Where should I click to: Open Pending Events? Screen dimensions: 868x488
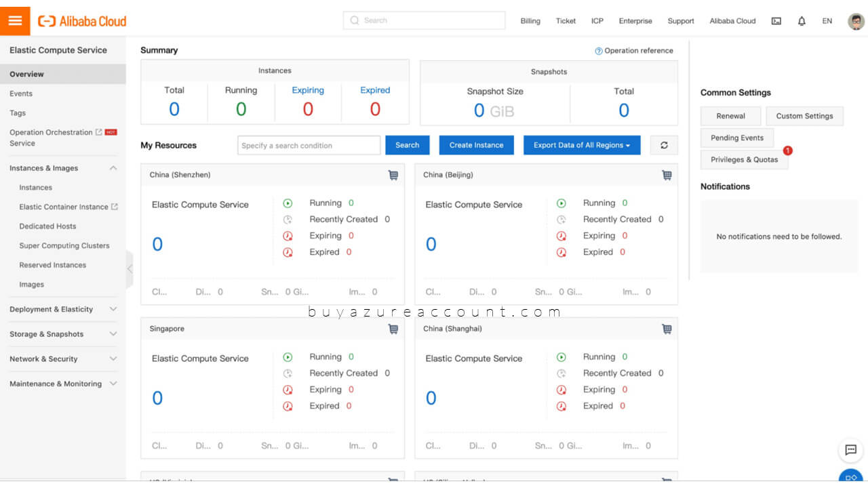(x=737, y=138)
